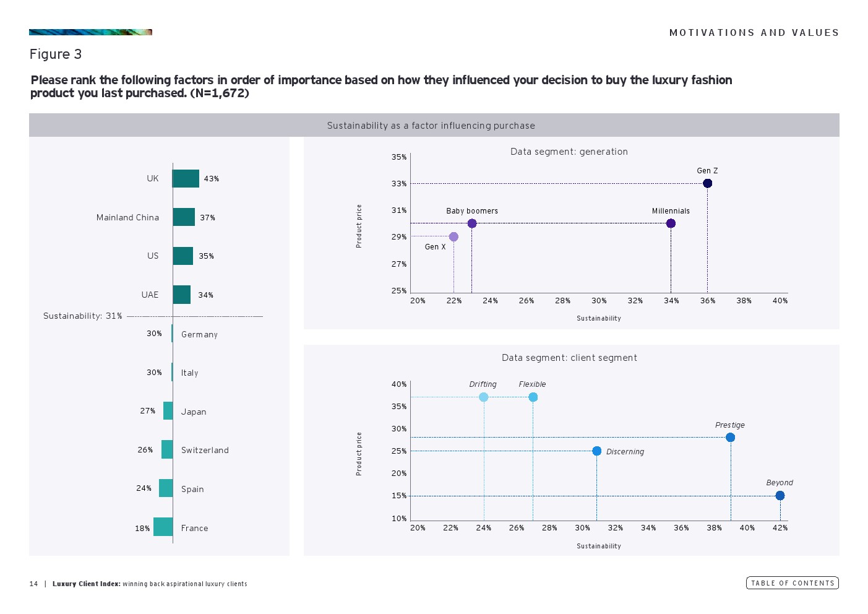This screenshot has width=868, height=614.
Task: Click the Switzerland 26% bar
Action: [167, 449]
